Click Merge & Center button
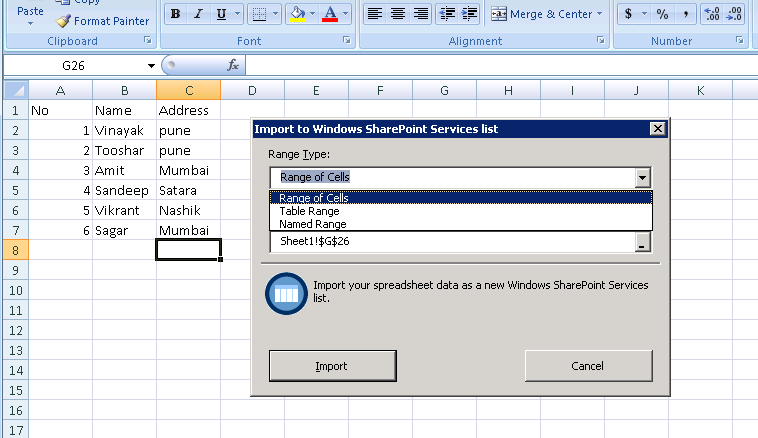Image resolution: width=758 pixels, height=438 pixels. pyautogui.click(x=541, y=14)
